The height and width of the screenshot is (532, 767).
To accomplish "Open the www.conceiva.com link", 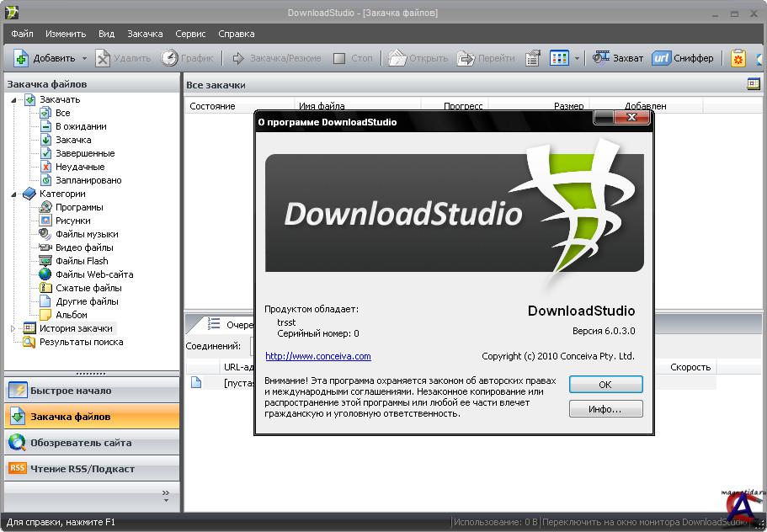I will click(x=318, y=356).
